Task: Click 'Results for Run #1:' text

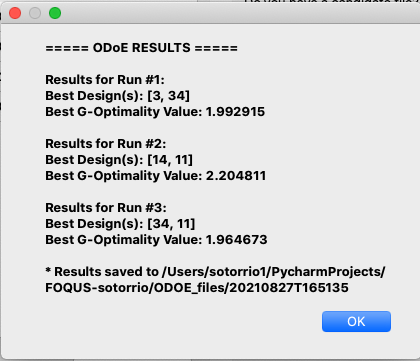Action: (105, 80)
